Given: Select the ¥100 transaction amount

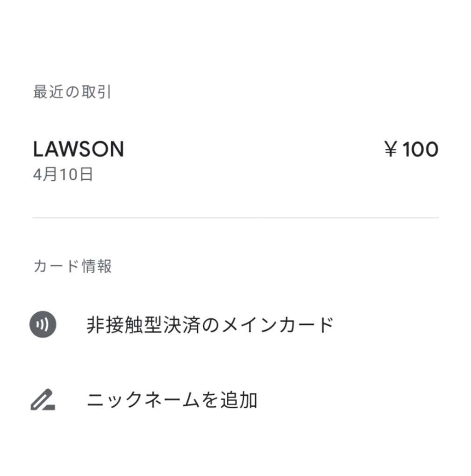Looking at the screenshot, I should pyautogui.click(x=411, y=150).
